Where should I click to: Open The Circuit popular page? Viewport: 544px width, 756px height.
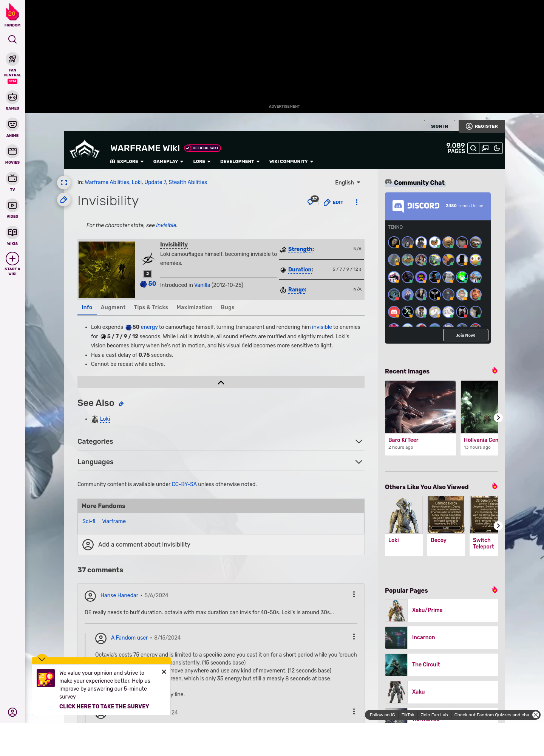(x=442, y=665)
